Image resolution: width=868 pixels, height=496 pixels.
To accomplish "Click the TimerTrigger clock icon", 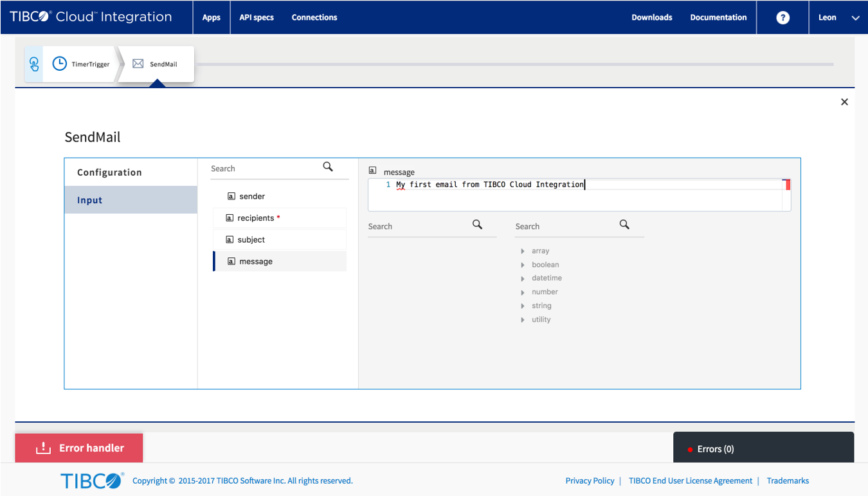I will (x=59, y=64).
